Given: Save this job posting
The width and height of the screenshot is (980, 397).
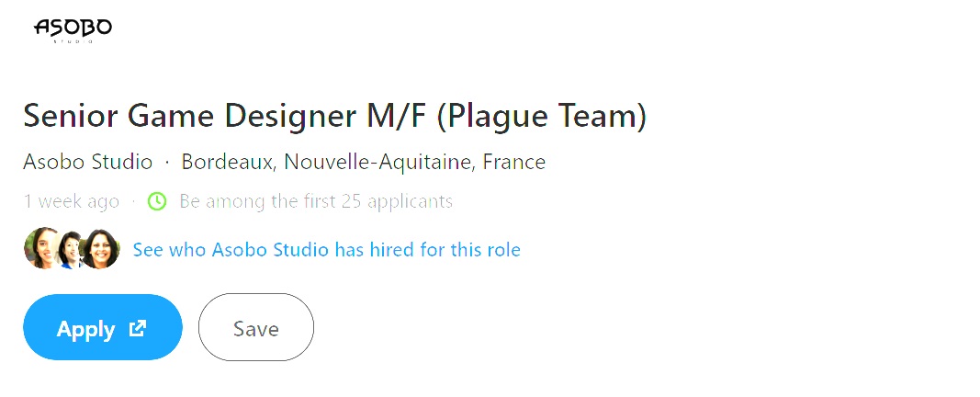Looking at the screenshot, I should pyautogui.click(x=256, y=328).
